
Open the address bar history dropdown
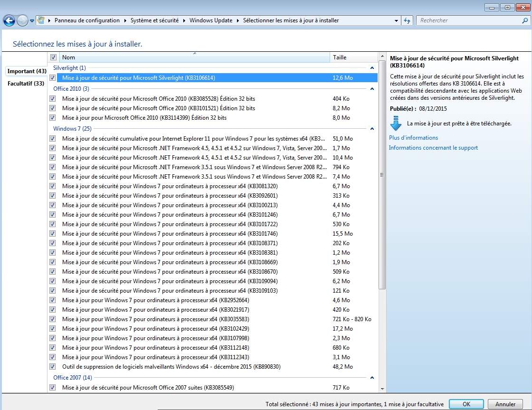click(397, 20)
